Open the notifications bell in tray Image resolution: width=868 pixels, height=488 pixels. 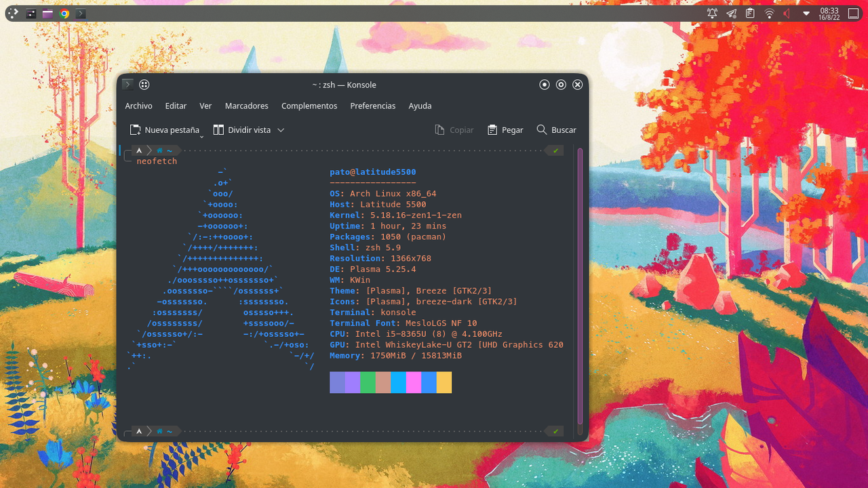click(x=712, y=14)
